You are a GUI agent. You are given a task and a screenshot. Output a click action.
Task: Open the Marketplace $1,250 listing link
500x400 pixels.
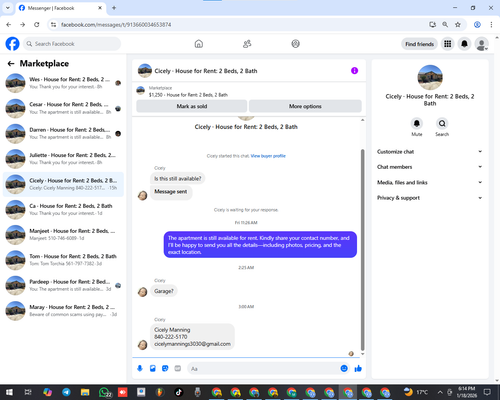click(188, 95)
